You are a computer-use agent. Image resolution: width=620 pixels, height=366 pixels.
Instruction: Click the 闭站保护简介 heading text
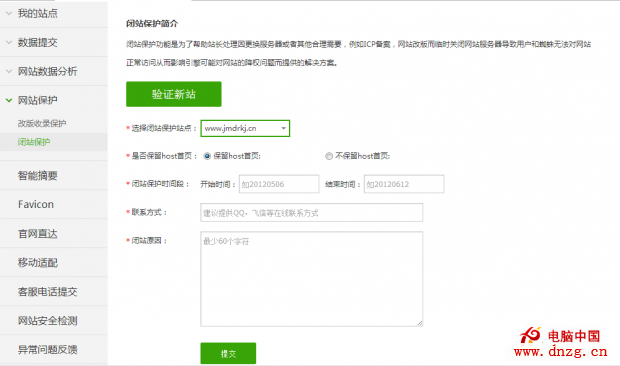pos(152,24)
